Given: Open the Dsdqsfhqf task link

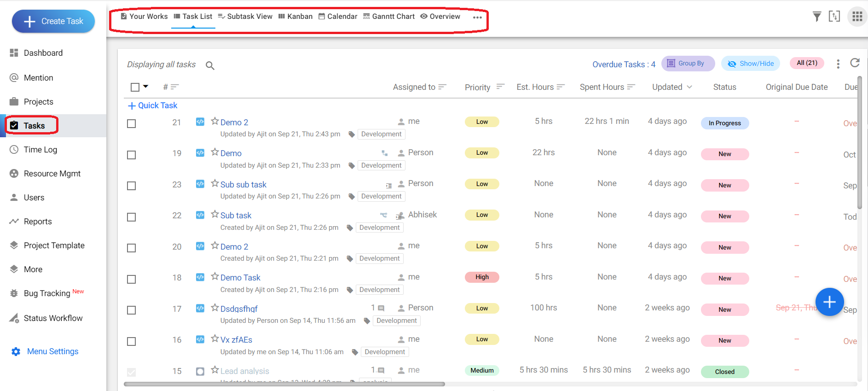Looking at the screenshot, I should 239,309.
